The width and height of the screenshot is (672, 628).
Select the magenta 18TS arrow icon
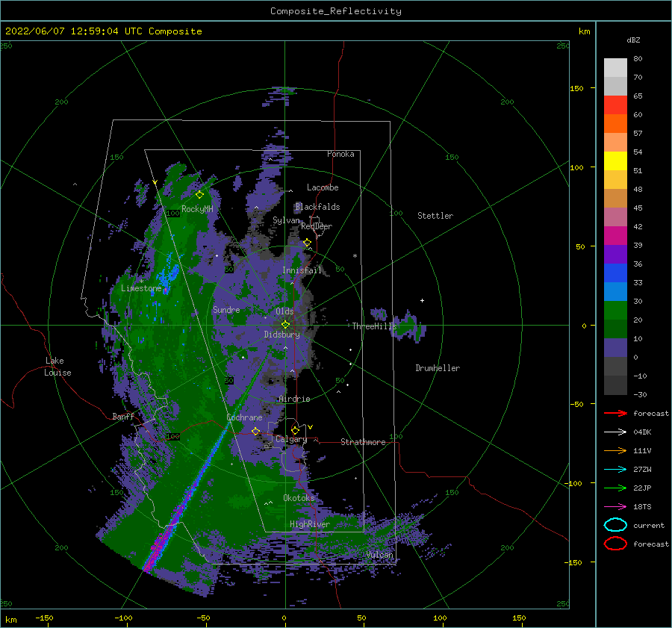coord(615,507)
